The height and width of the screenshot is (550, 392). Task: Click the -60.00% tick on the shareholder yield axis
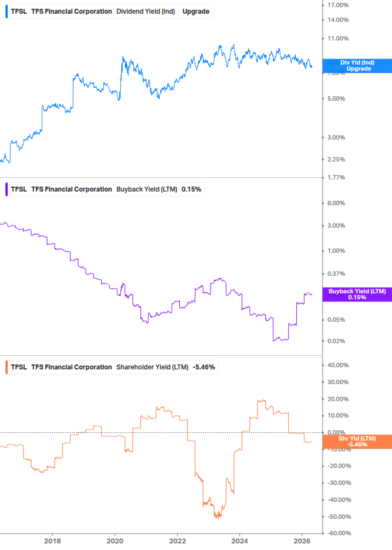(x=339, y=533)
